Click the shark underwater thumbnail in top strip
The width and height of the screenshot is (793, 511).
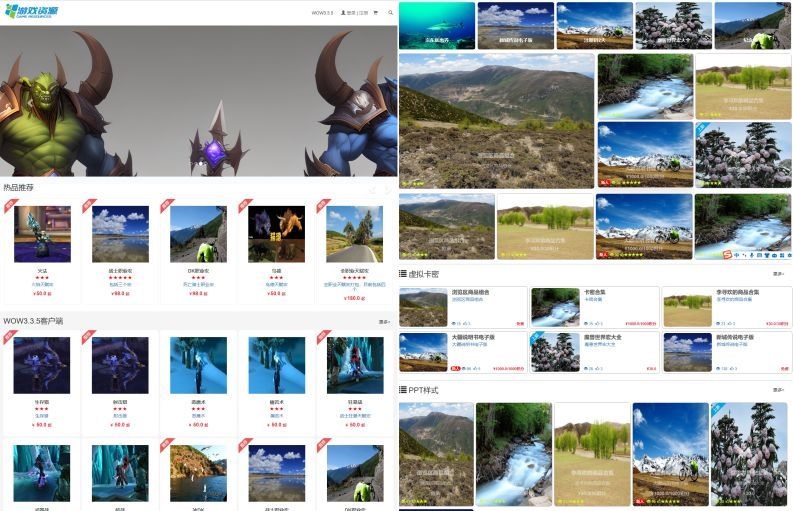pyautogui.click(x=437, y=25)
